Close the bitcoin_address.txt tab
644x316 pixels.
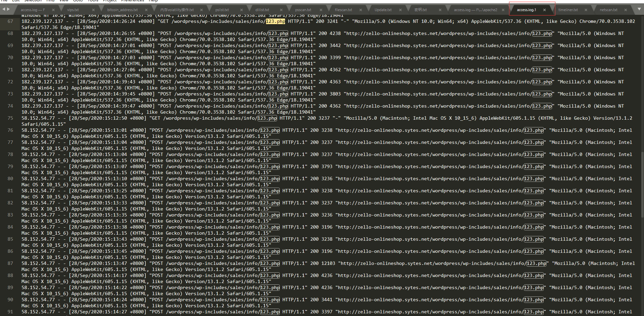pos(146,10)
